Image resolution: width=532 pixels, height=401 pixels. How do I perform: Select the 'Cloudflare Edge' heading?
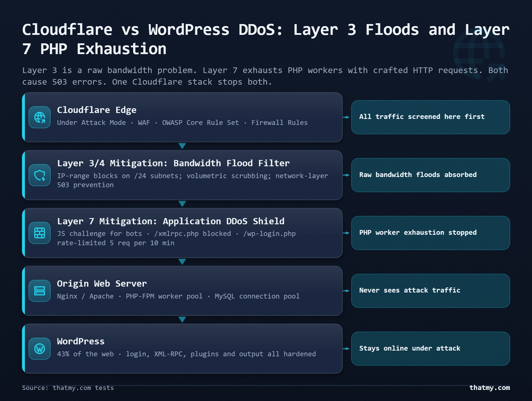pos(97,110)
